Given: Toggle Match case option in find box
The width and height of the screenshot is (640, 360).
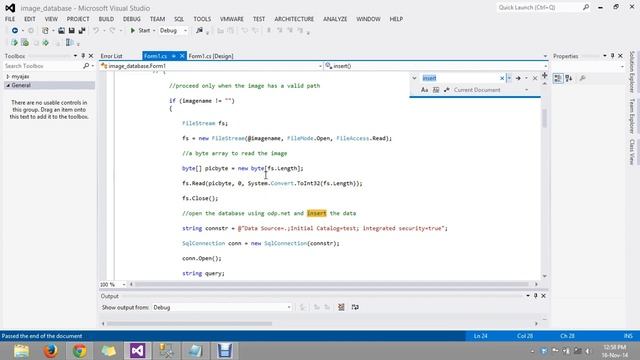Looking at the screenshot, I should tap(424, 90).
